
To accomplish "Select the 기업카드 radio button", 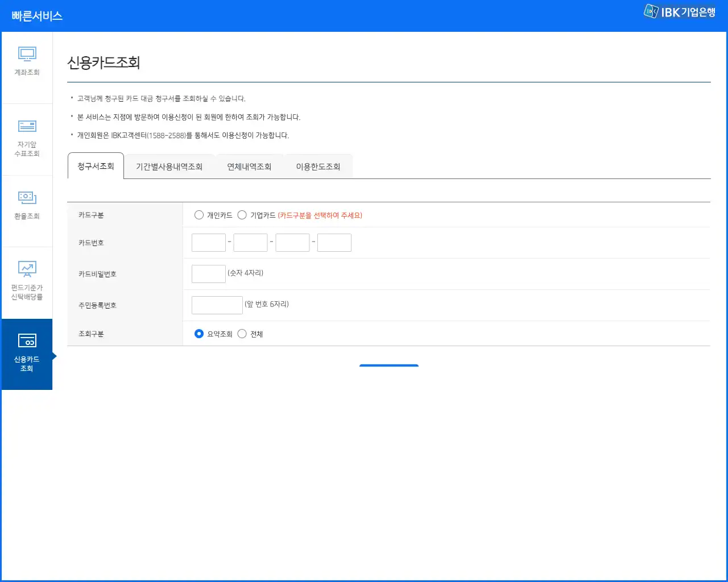I will [242, 215].
